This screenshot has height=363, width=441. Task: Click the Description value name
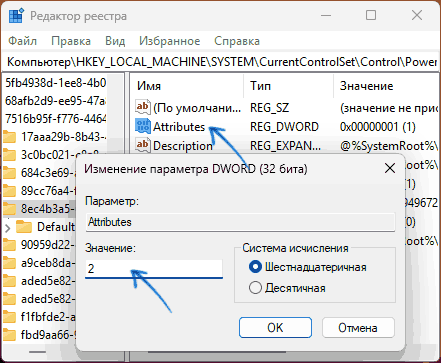(183, 146)
